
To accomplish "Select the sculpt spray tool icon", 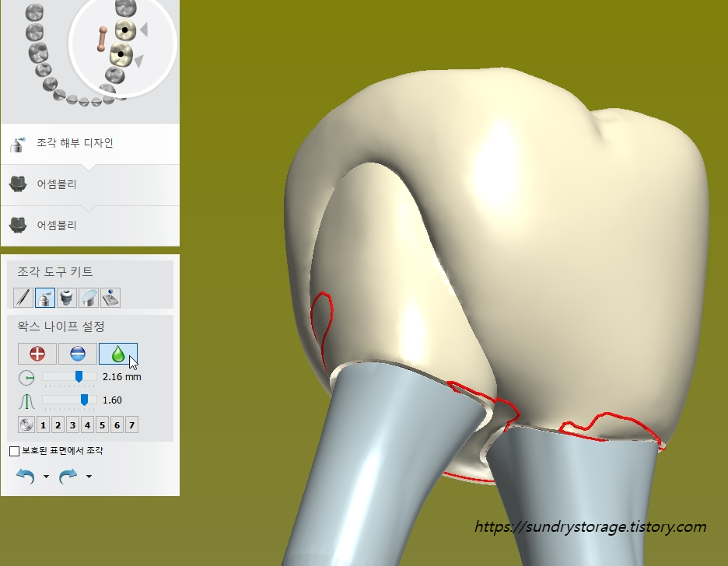I will click(44, 298).
